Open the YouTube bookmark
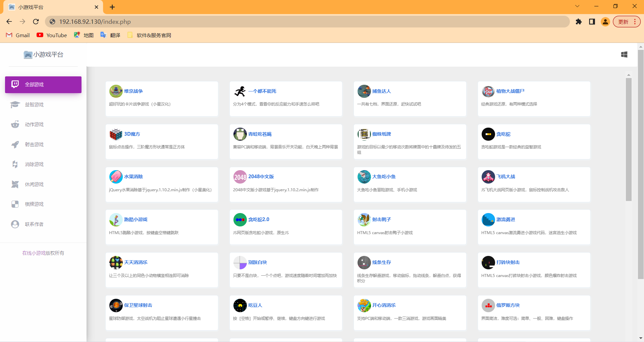This screenshot has width=644, height=342. (52, 35)
